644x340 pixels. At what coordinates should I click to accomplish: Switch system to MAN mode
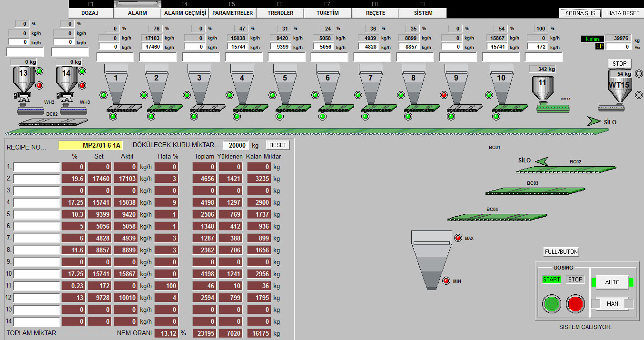pos(612,303)
